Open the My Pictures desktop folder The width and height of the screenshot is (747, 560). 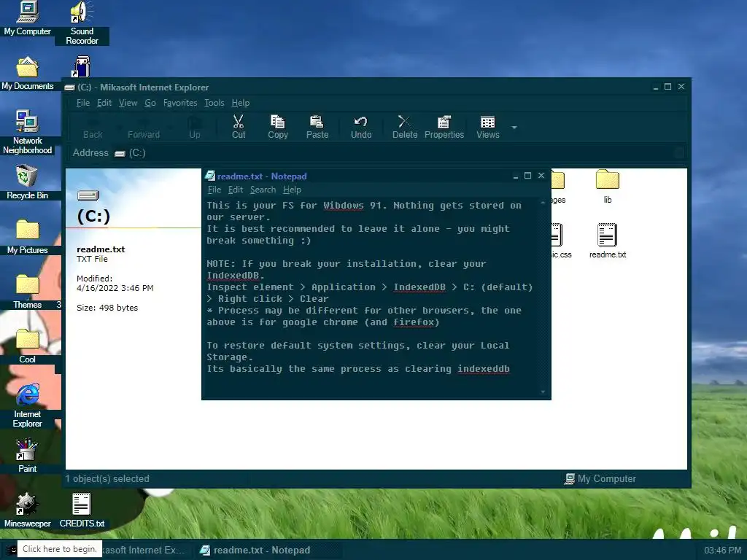(x=27, y=237)
